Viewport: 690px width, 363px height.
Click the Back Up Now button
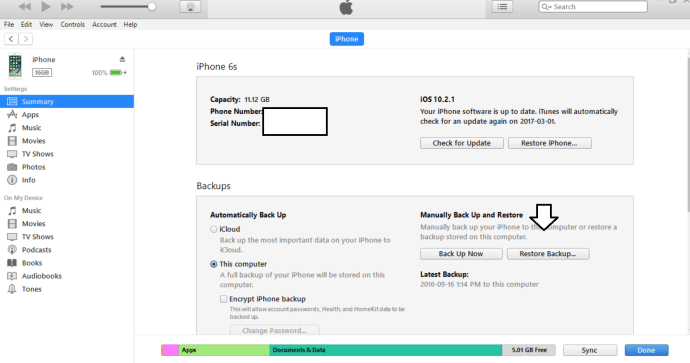coord(461,254)
